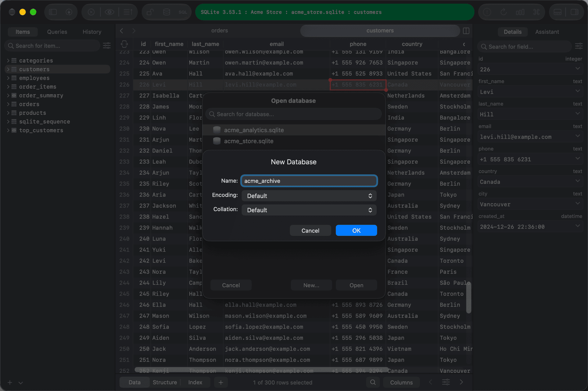The image size is (588, 391).
Task: Open the bar chart metrics icon
Action: (520, 12)
